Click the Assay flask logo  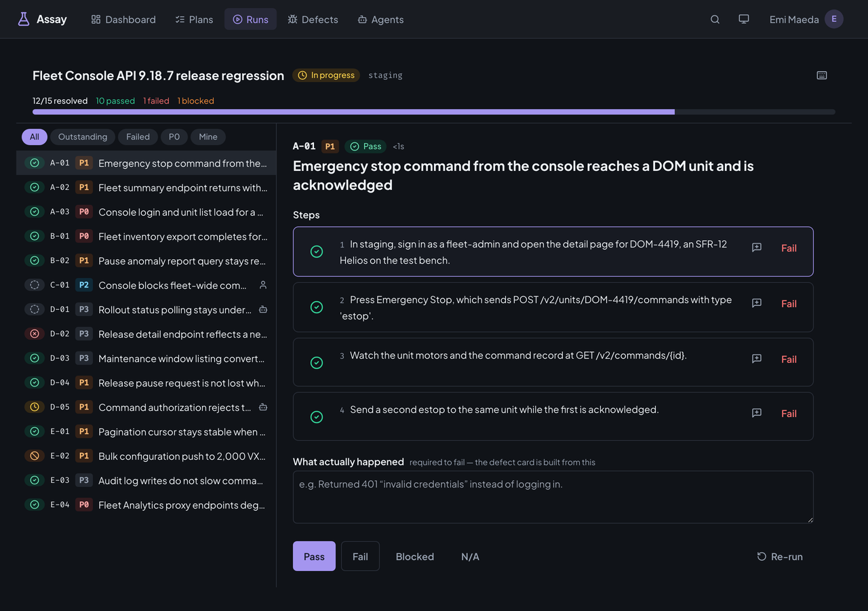pos(24,19)
